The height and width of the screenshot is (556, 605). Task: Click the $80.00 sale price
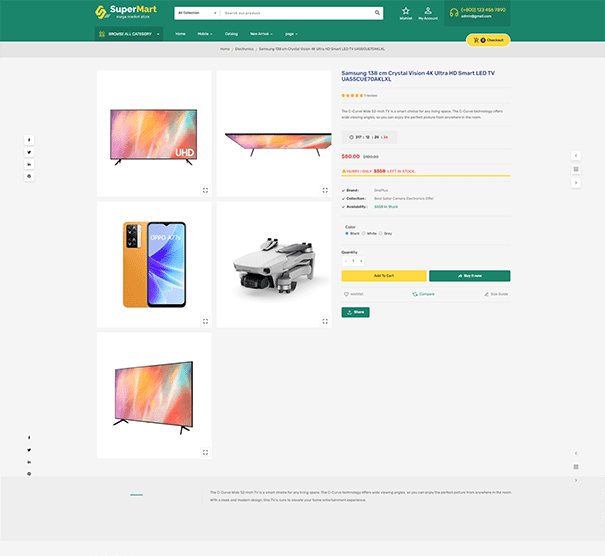pyautogui.click(x=350, y=156)
